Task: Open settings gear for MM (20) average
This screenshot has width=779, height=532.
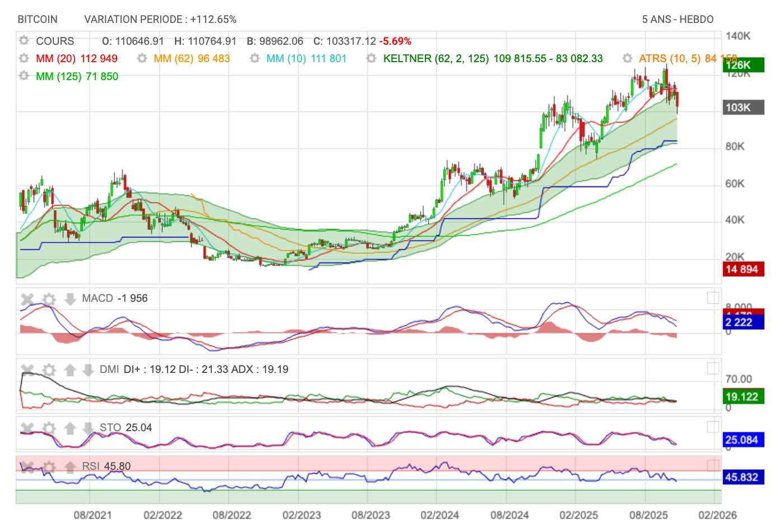Action: [x=24, y=58]
